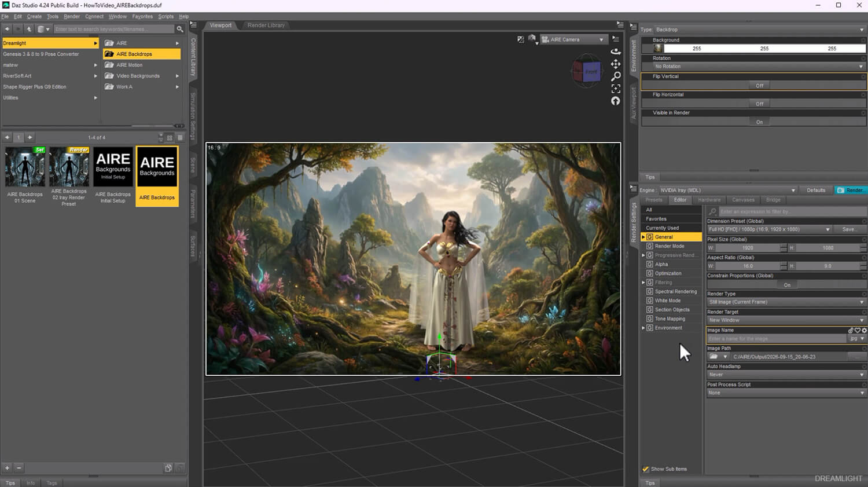Click the Background image thumbnail icon
The width and height of the screenshot is (868, 487).
coord(658,49)
